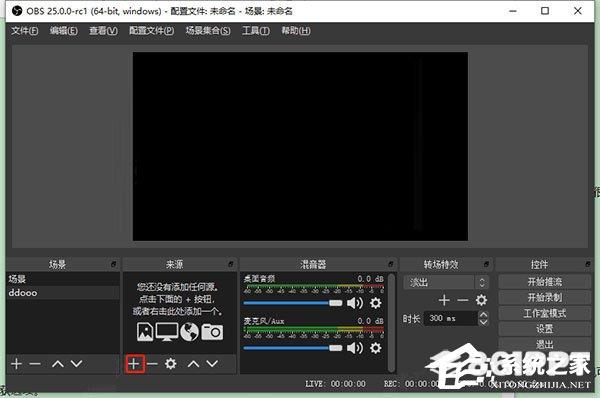600x398 pixels.
Task: Open the 文件(F) menu
Action: coord(24,31)
